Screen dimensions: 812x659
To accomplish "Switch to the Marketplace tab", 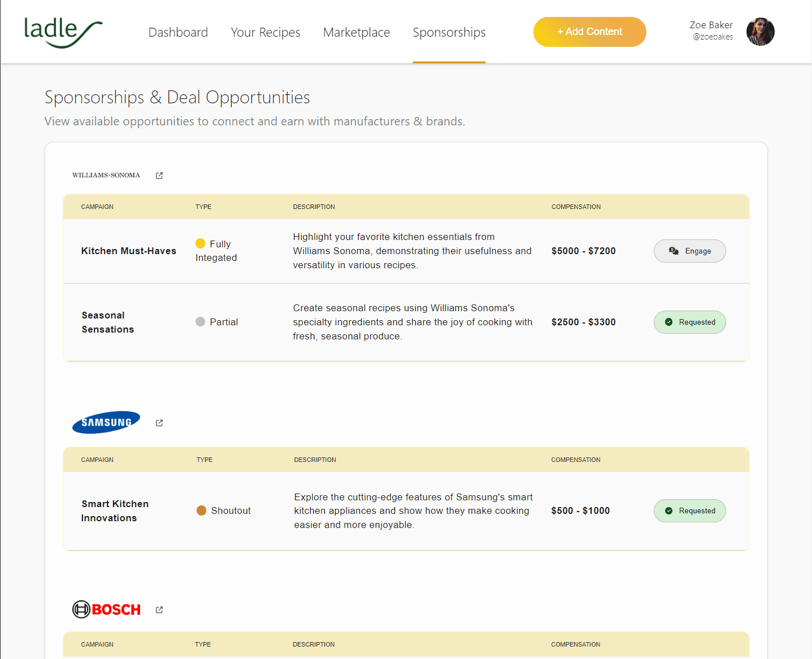I will coord(357,32).
